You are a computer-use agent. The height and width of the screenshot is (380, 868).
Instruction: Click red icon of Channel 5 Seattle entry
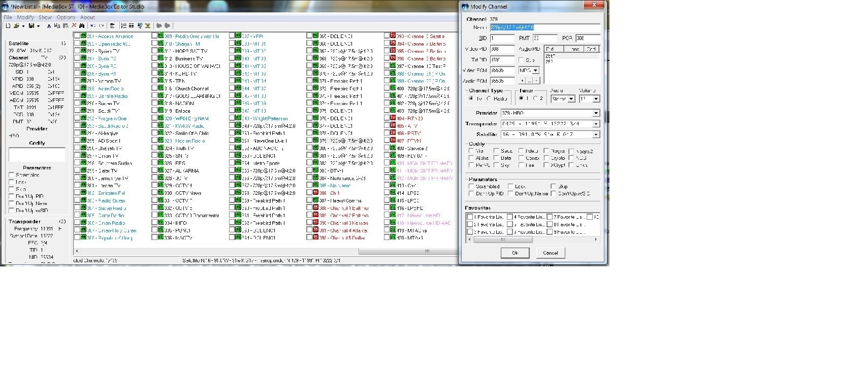[394, 36]
